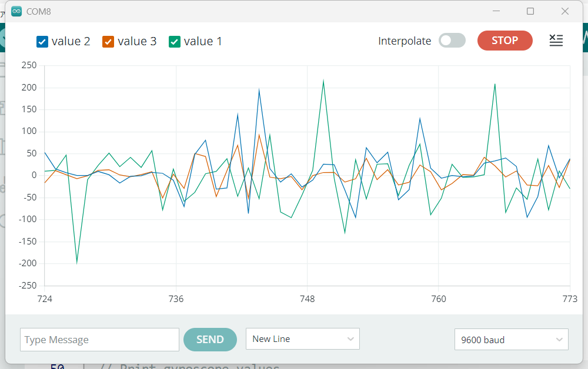Maximize the serial plotter window
588x369 pixels.
530,11
